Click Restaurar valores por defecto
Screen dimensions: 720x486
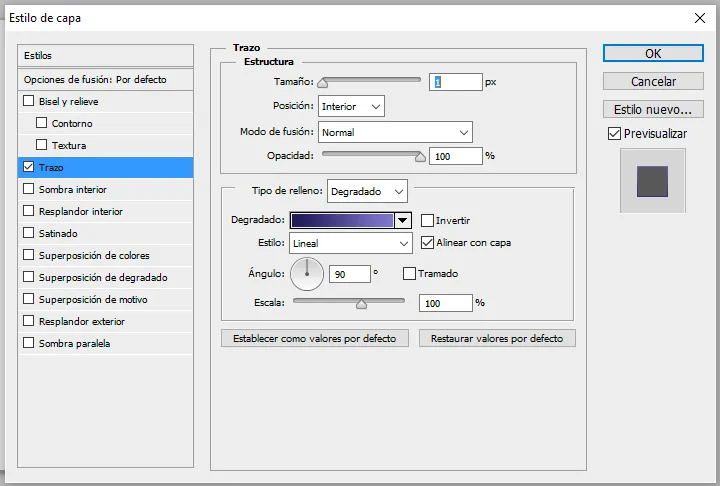[x=497, y=339]
